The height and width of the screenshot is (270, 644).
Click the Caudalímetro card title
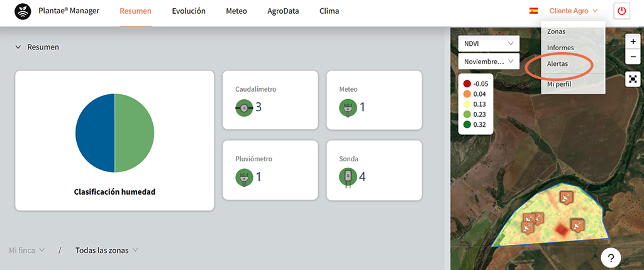(x=255, y=89)
